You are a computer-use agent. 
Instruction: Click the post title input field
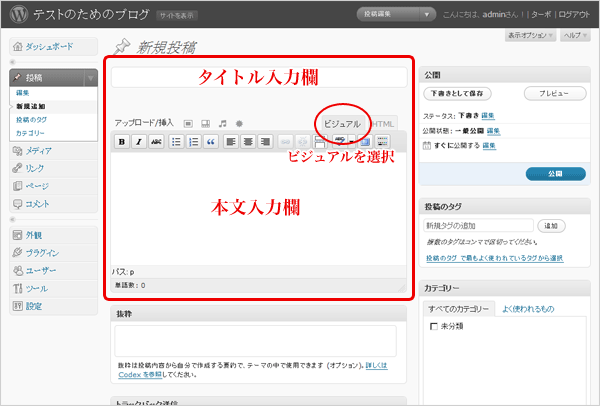[259, 77]
